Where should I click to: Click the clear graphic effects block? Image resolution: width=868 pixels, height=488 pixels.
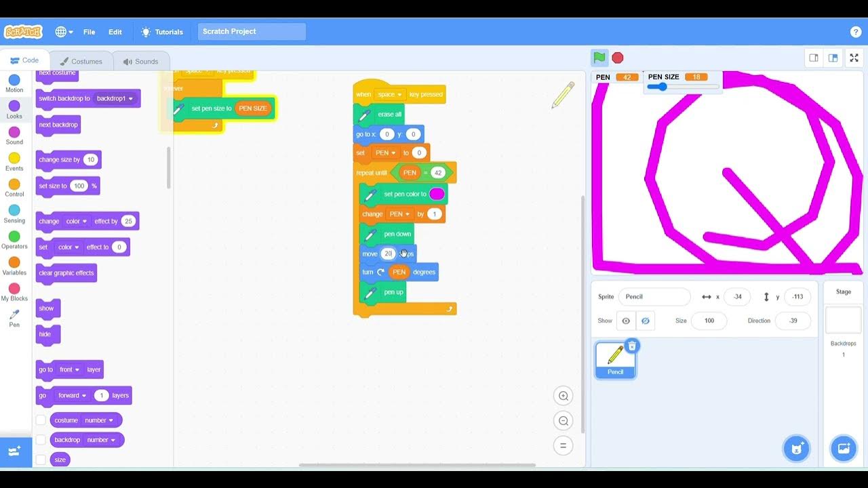(x=66, y=273)
